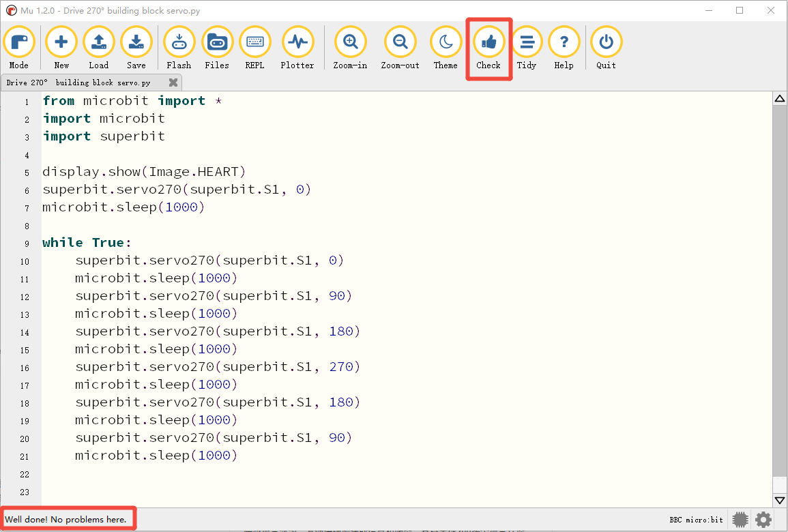
Task: Click line 2 'import microbit'
Action: pyautogui.click(x=104, y=119)
